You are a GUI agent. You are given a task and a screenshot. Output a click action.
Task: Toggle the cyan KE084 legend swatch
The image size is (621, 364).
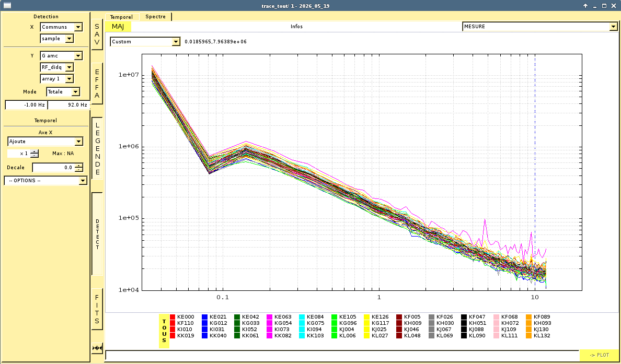coord(302,317)
